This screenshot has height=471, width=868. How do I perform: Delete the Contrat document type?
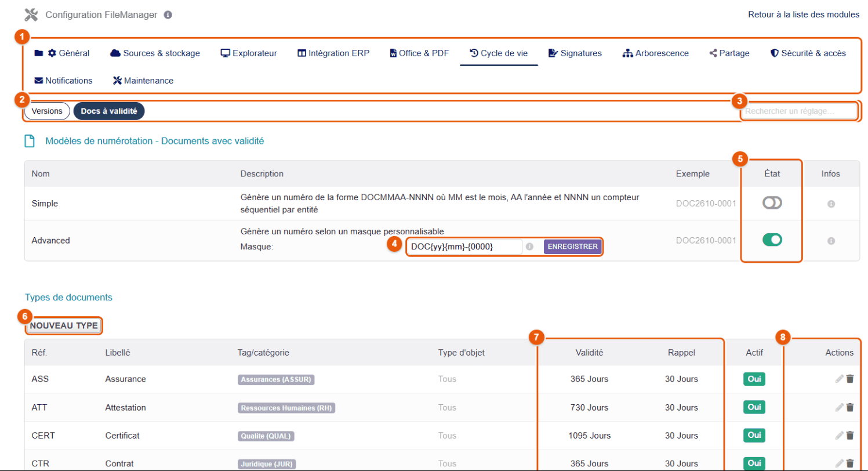point(850,463)
